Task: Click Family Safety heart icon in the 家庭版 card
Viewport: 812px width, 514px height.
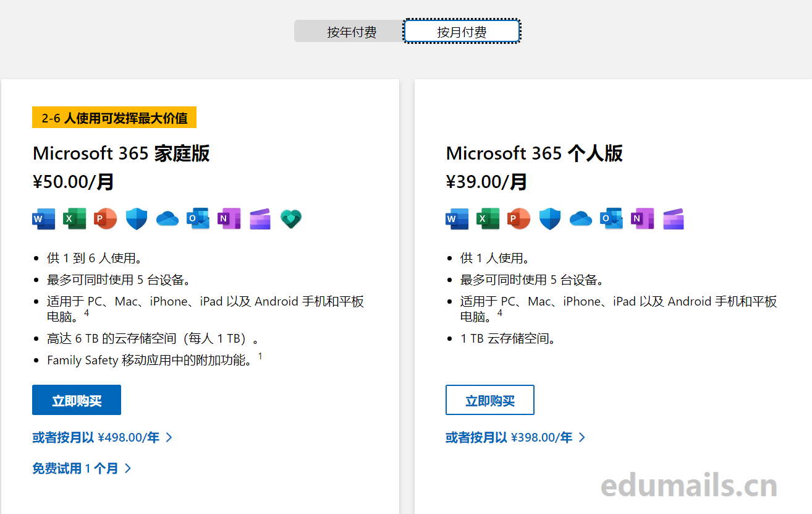Action: click(291, 219)
